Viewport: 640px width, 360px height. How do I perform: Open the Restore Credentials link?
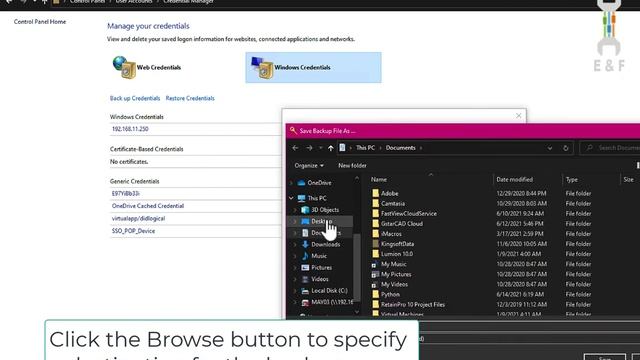point(190,98)
